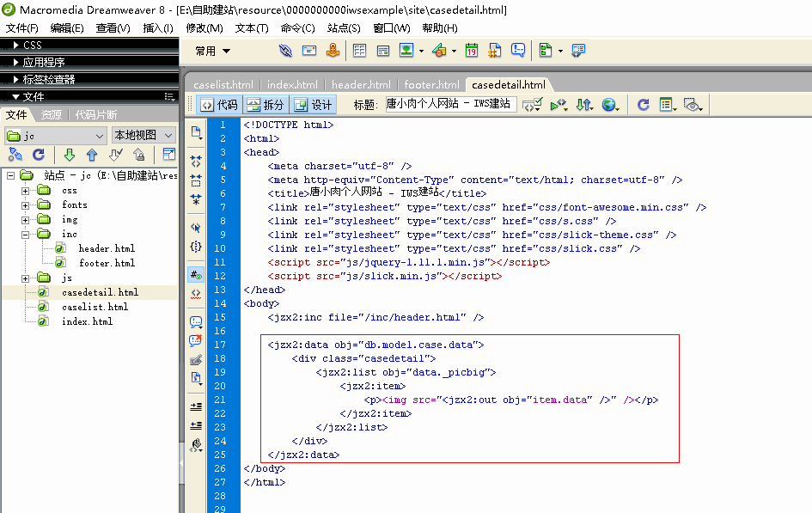Screen dimensions: 812x513
Task: Switch to the 资源 panel tab
Action: tap(52, 114)
